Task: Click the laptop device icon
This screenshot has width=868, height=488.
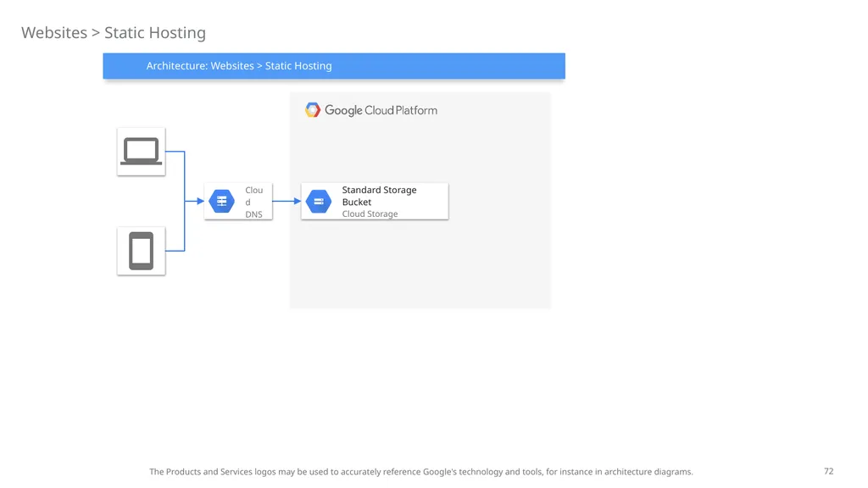Action: coord(142,152)
